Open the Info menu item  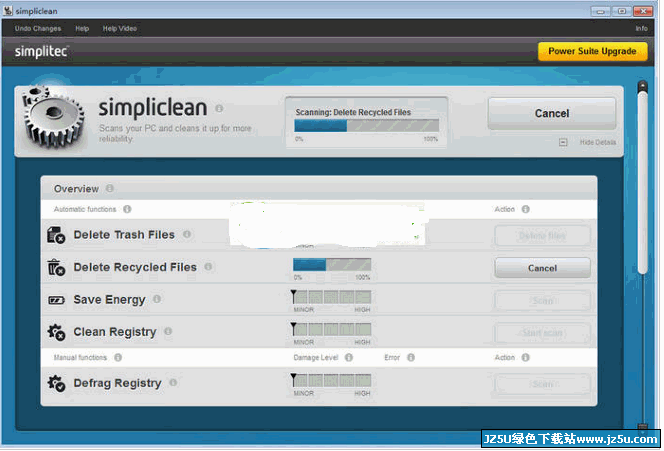click(x=641, y=28)
